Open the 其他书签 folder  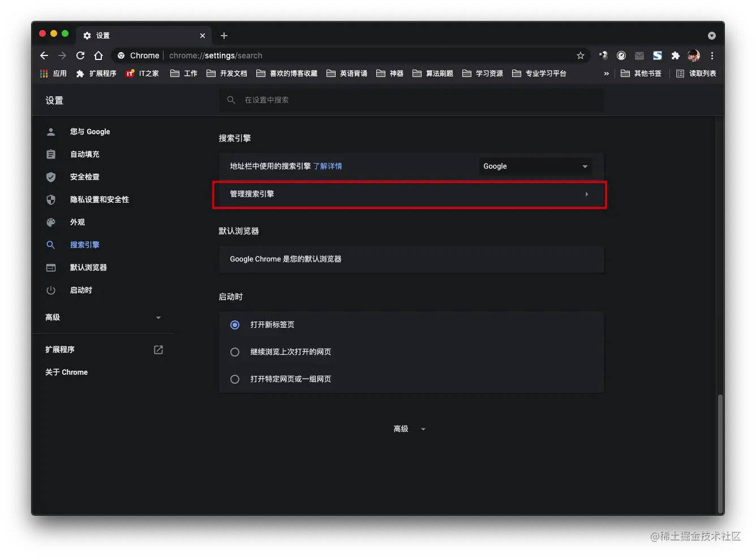tap(641, 74)
